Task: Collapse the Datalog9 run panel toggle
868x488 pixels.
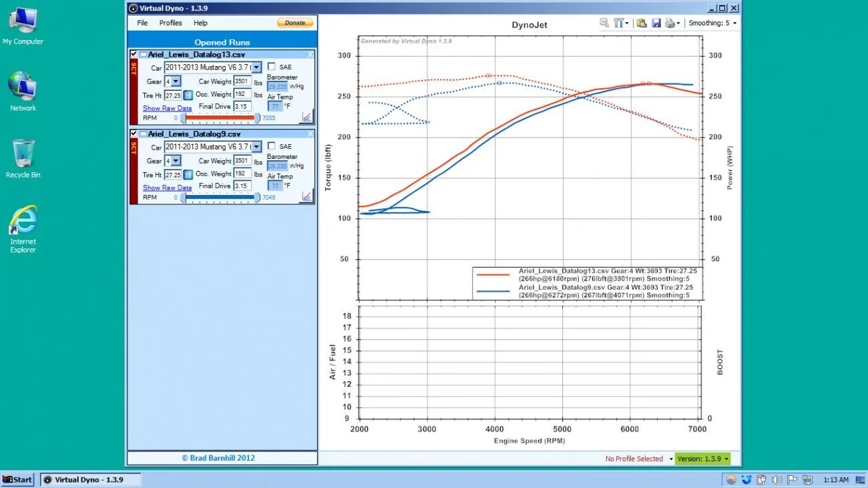Action: (x=143, y=134)
